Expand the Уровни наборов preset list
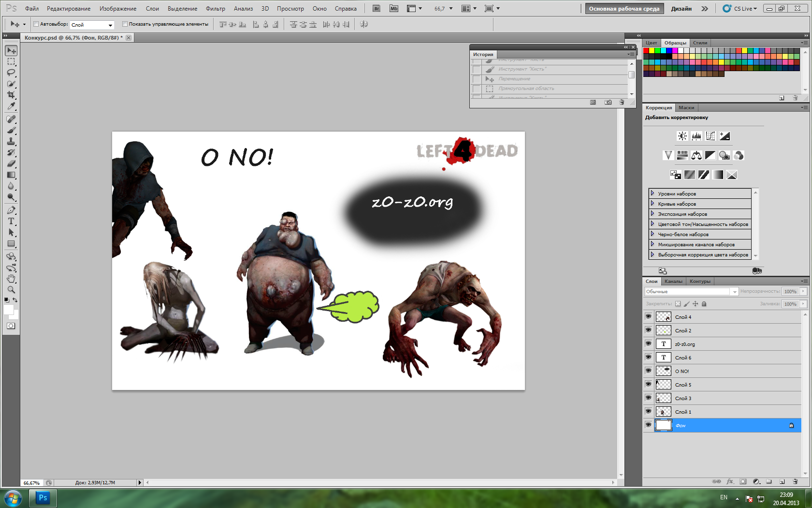The image size is (812, 508). click(x=652, y=194)
